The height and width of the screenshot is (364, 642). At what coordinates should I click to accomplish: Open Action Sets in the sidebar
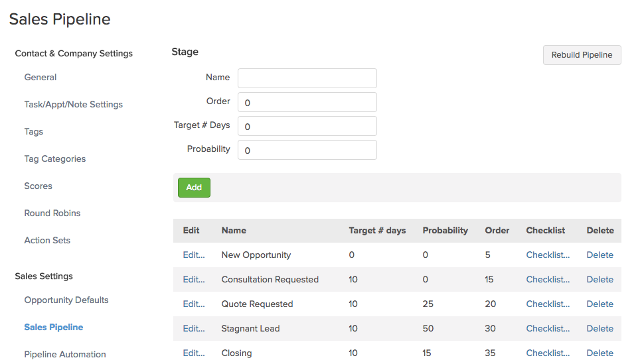click(47, 241)
